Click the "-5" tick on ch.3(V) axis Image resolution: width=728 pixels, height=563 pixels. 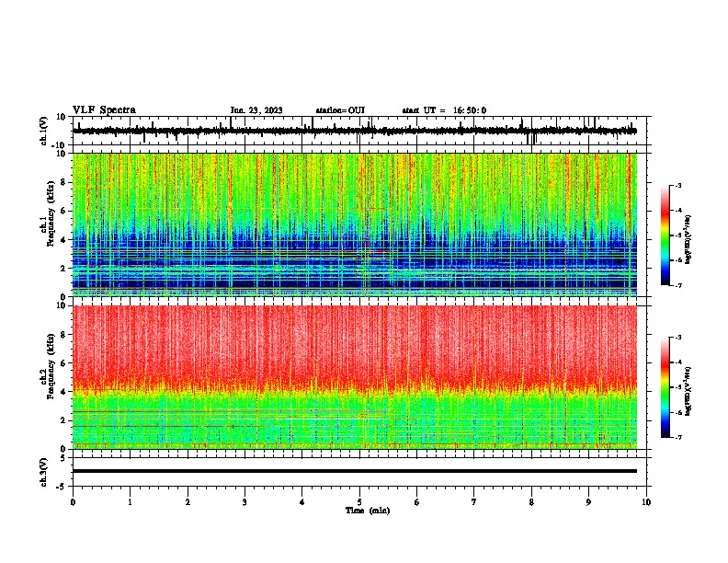click(62, 487)
